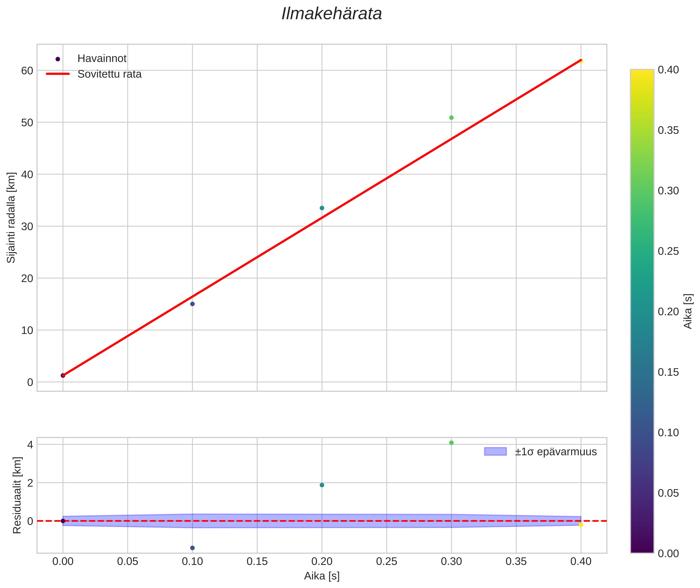Click the Ilmakehärata plot title
Image resolution: width=700 pixels, height=588 pixels.
click(x=331, y=14)
